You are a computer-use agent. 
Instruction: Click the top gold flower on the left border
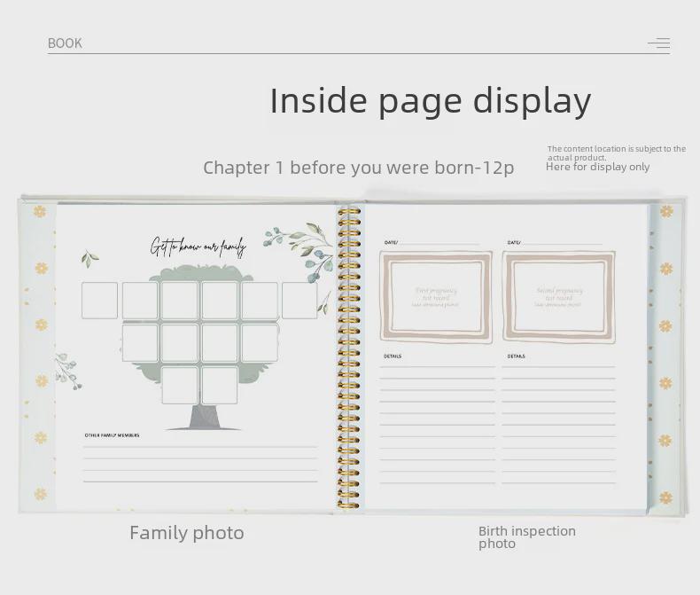(x=40, y=211)
